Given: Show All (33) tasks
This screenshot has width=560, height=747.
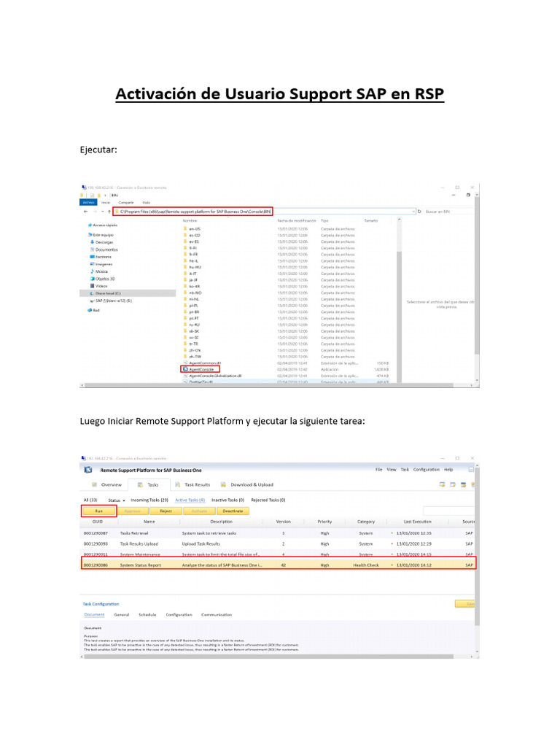Looking at the screenshot, I should coord(90,500).
